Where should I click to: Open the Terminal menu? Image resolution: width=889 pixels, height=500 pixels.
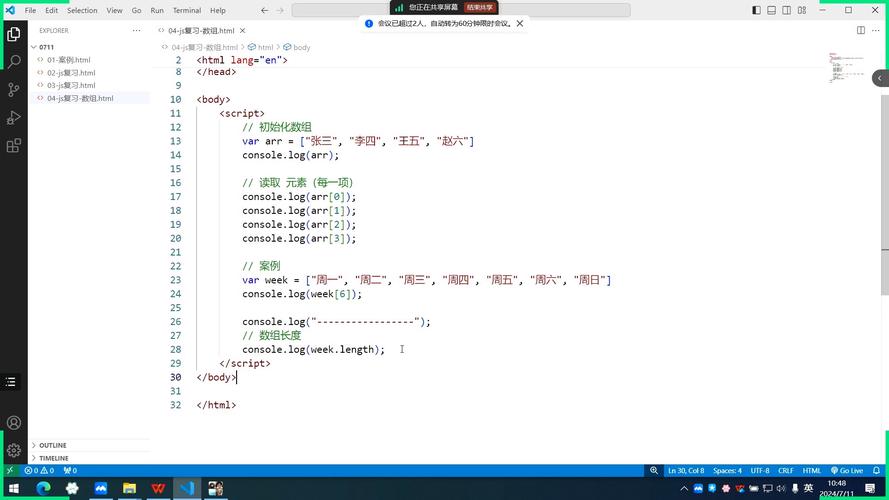point(187,10)
